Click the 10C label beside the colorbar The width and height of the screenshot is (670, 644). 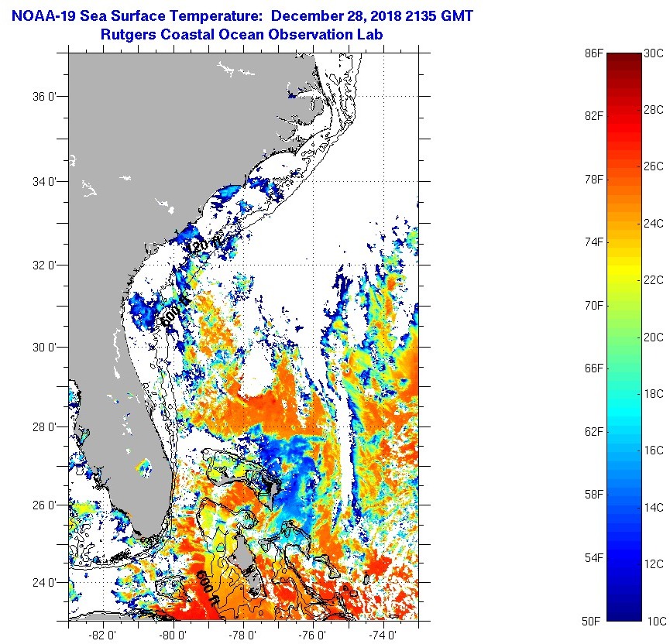(x=654, y=620)
